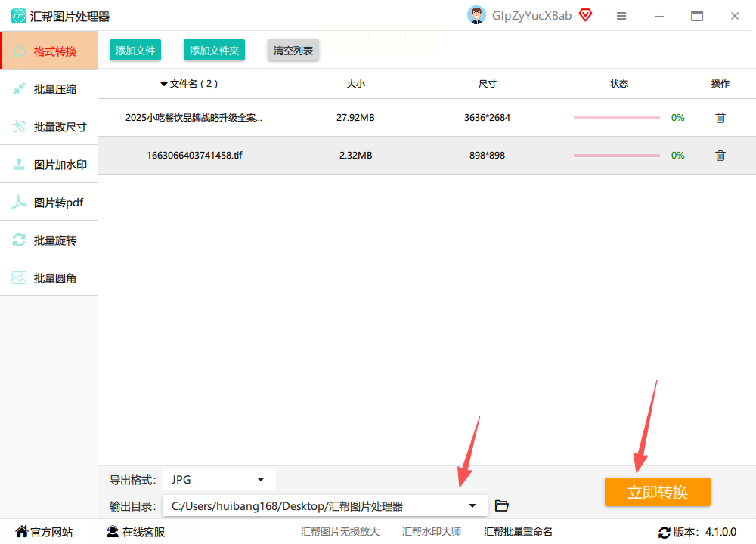This screenshot has width=756, height=544.
Task: Click the user avatar icon
Action: 476,15
